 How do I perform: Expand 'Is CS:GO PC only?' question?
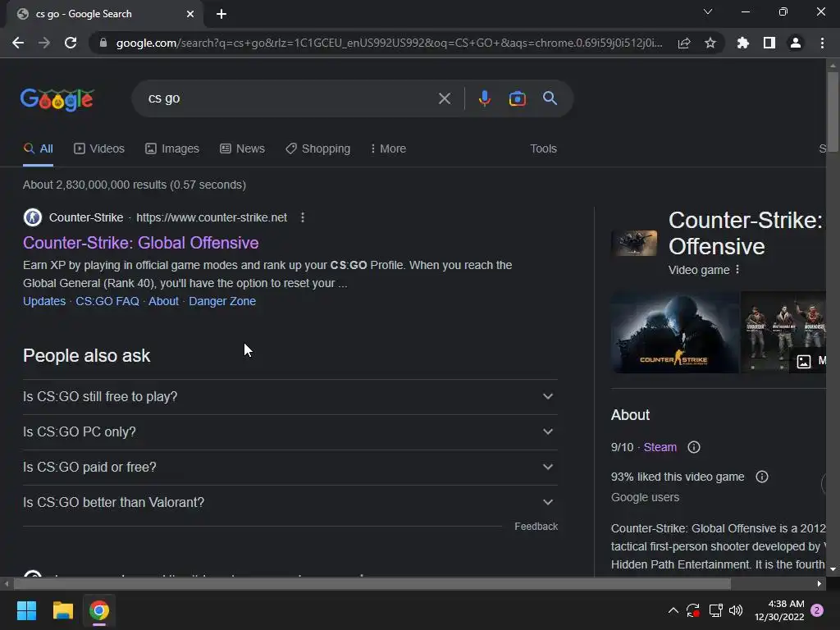point(290,431)
